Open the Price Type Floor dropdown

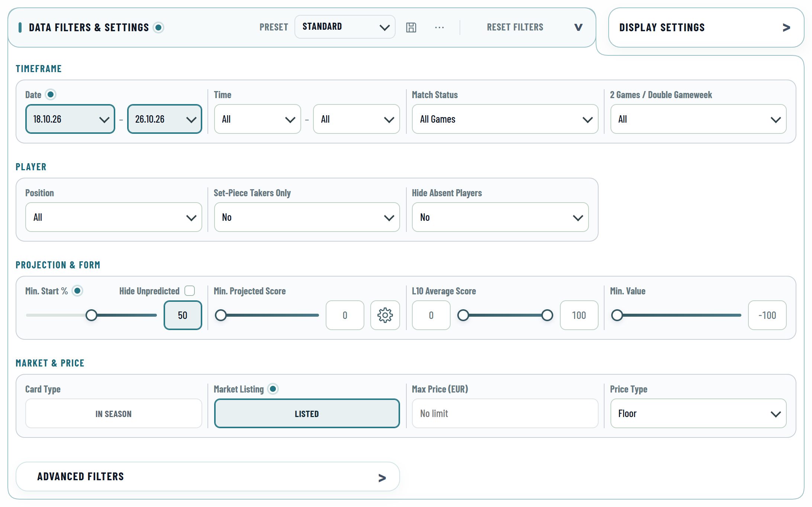pos(698,413)
